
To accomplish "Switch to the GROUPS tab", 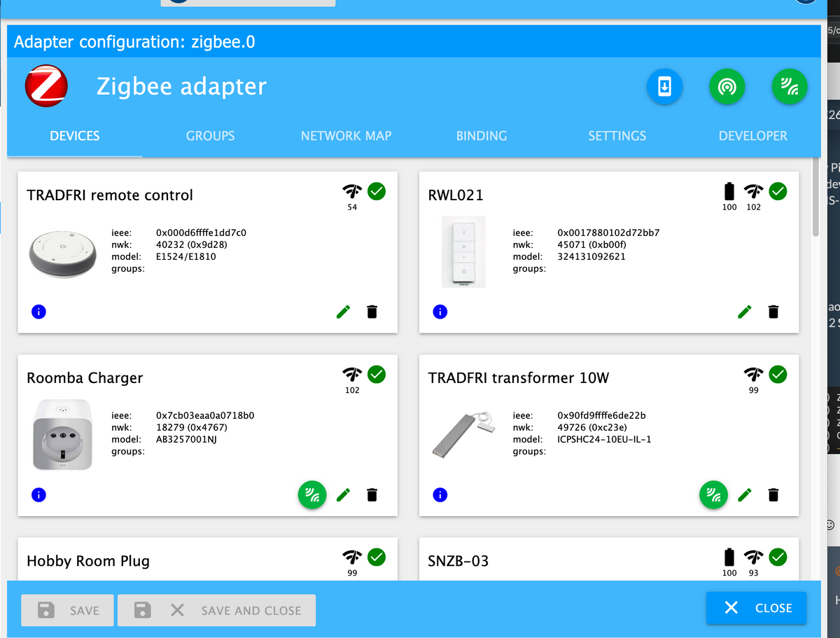I will tap(210, 136).
